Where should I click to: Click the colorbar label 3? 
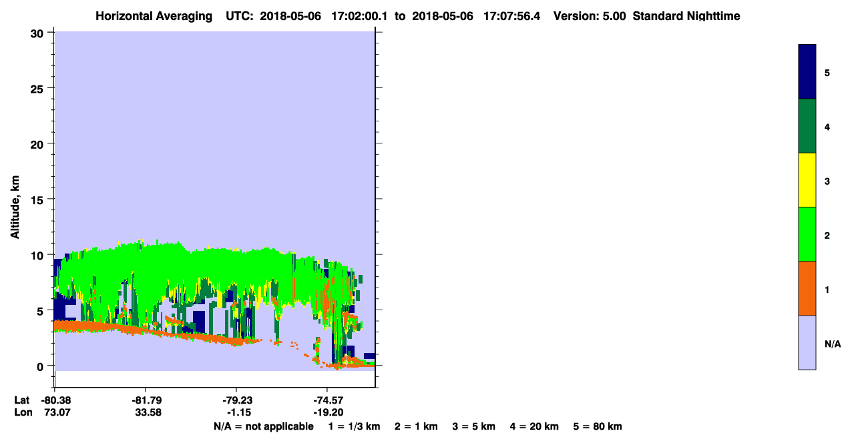click(x=827, y=181)
